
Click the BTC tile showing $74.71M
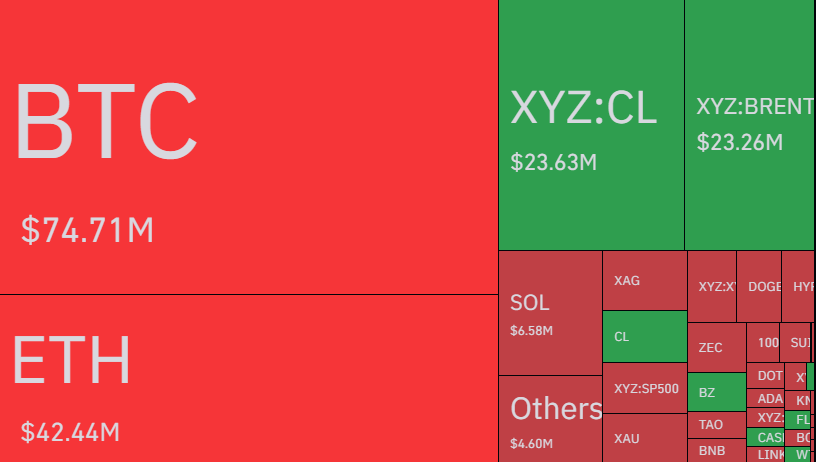(248, 147)
